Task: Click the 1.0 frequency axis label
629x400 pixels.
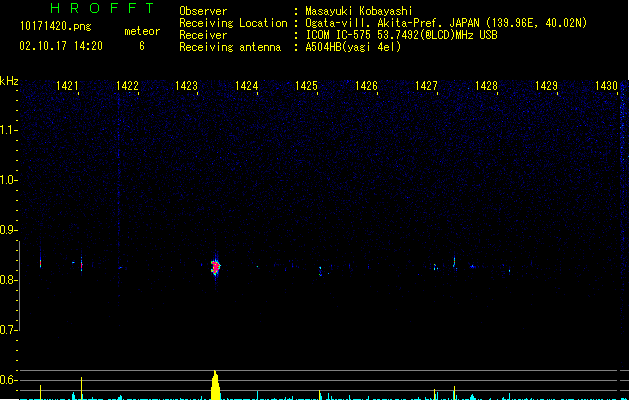Action: point(9,180)
